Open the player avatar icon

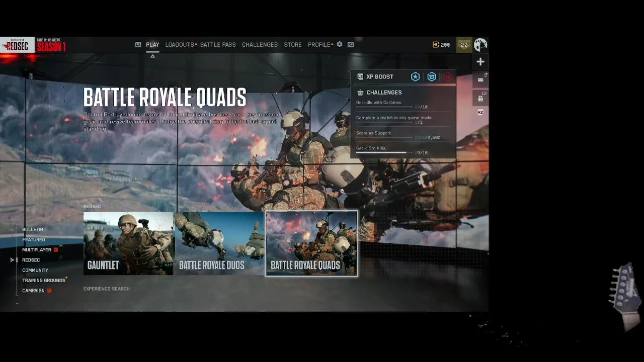480,45
